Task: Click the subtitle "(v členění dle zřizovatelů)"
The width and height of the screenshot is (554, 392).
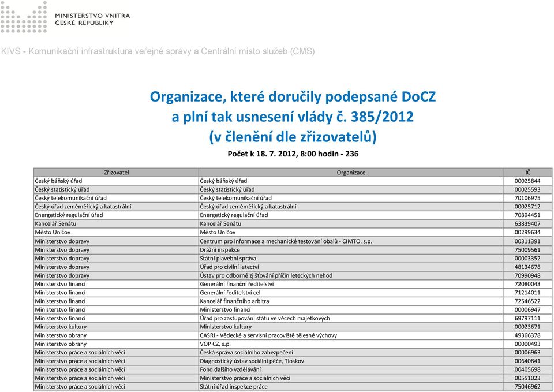Action: point(293,137)
